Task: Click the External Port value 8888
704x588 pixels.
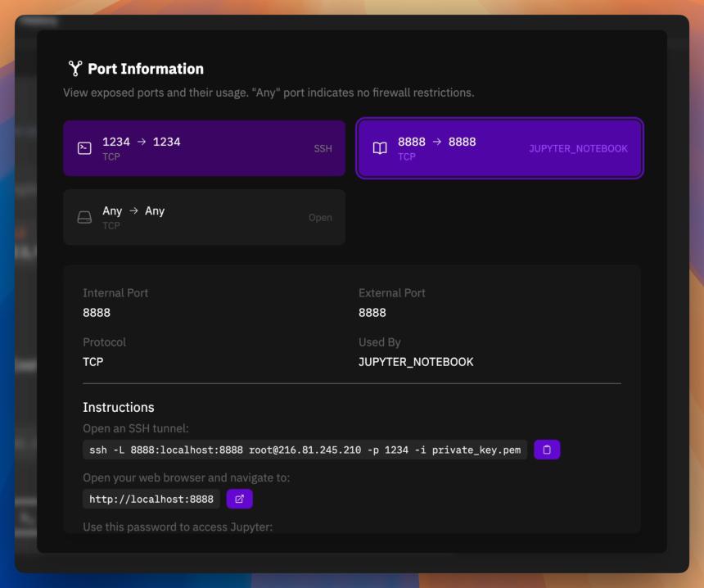Action: [x=372, y=313]
